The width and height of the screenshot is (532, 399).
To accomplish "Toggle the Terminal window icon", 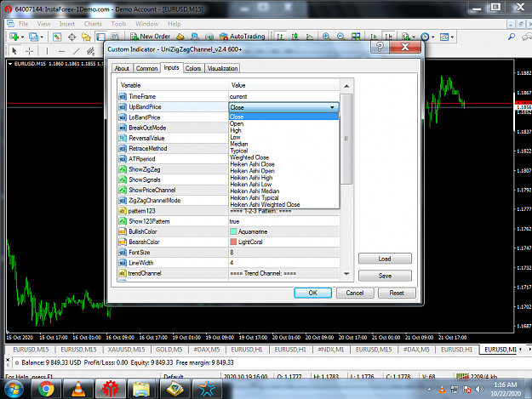I will (x=100, y=37).
